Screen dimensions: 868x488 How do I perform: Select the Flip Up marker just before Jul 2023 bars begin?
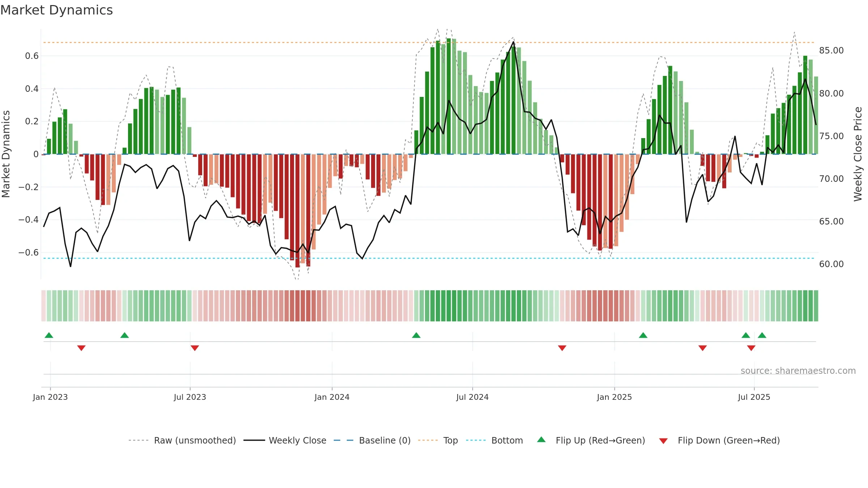(124, 335)
